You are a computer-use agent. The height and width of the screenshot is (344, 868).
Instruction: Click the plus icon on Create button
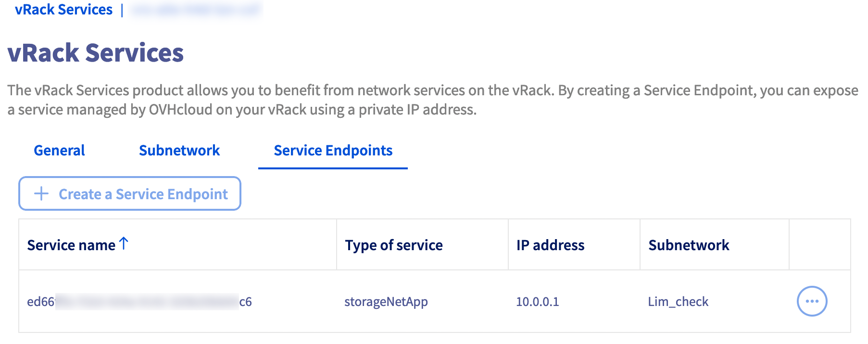pos(41,194)
